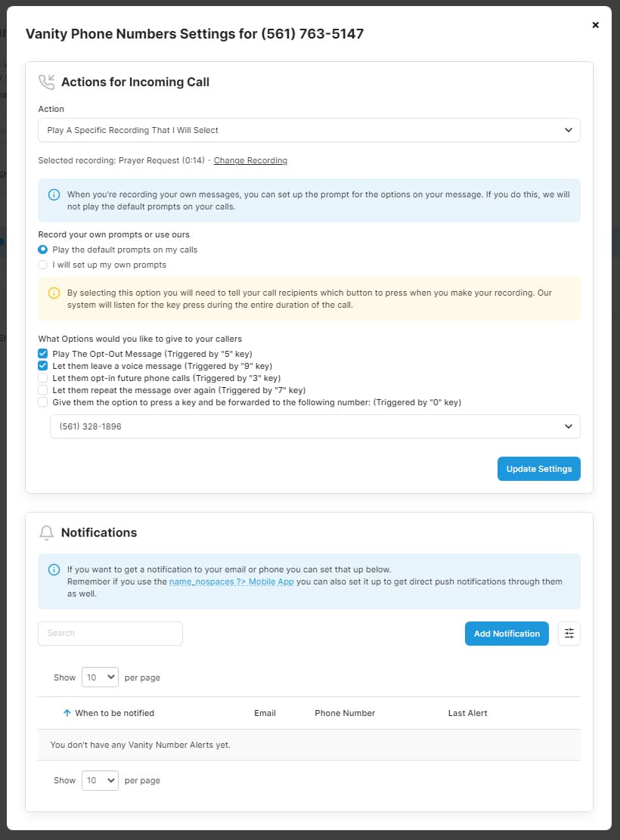Select I will set up my own prompts
The image size is (620, 840).
coord(43,265)
